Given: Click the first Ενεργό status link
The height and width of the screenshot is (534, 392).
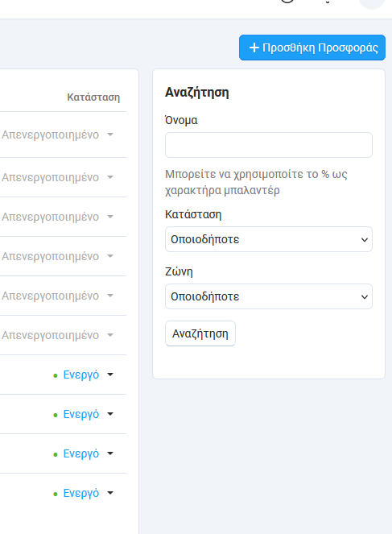Looking at the screenshot, I should click(x=81, y=375).
